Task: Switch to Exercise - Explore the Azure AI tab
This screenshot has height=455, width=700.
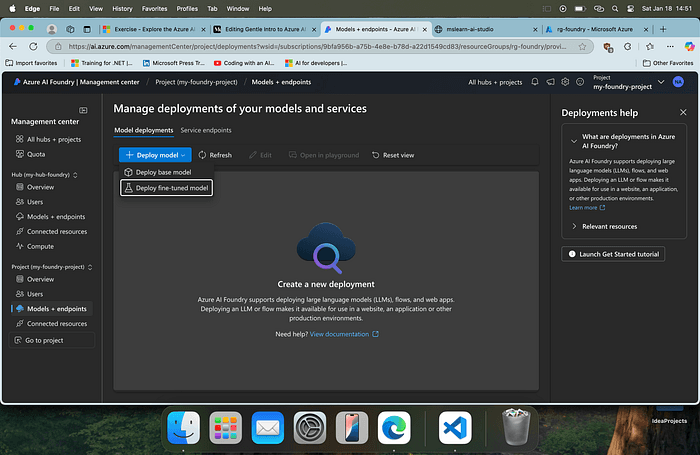Action: click(x=154, y=29)
